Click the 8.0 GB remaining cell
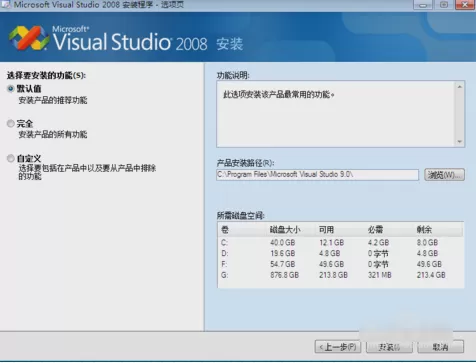The width and height of the screenshot is (476, 363). [427, 243]
